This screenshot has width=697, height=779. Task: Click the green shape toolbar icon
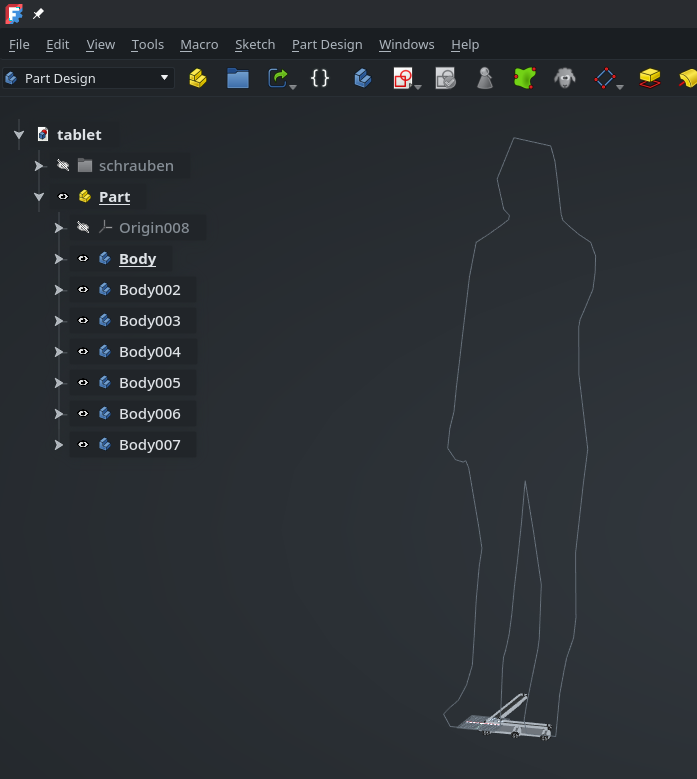525,78
